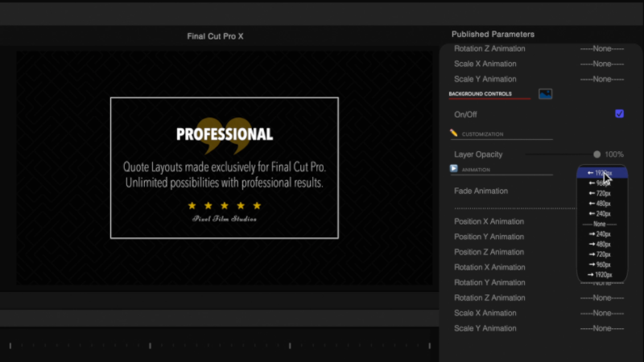Open lower Rotation Z Animation dropdown
The height and width of the screenshot is (362, 644).
point(601,298)
